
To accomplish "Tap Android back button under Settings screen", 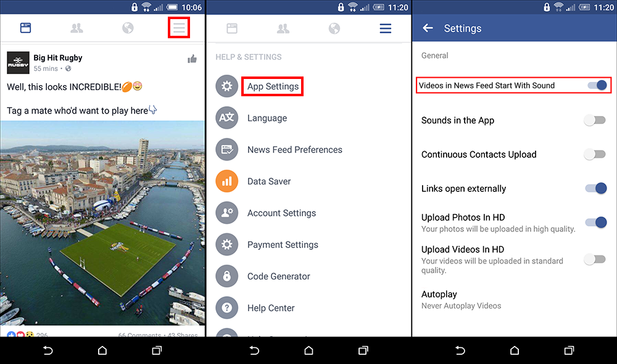I will click(460, 350).
